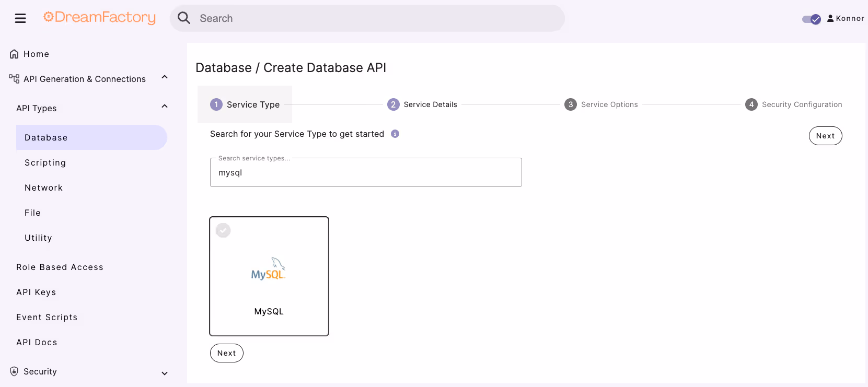Screen dimensions: 868x387
Task: Click the MySQL label text on card
Action: click(269, 311)
